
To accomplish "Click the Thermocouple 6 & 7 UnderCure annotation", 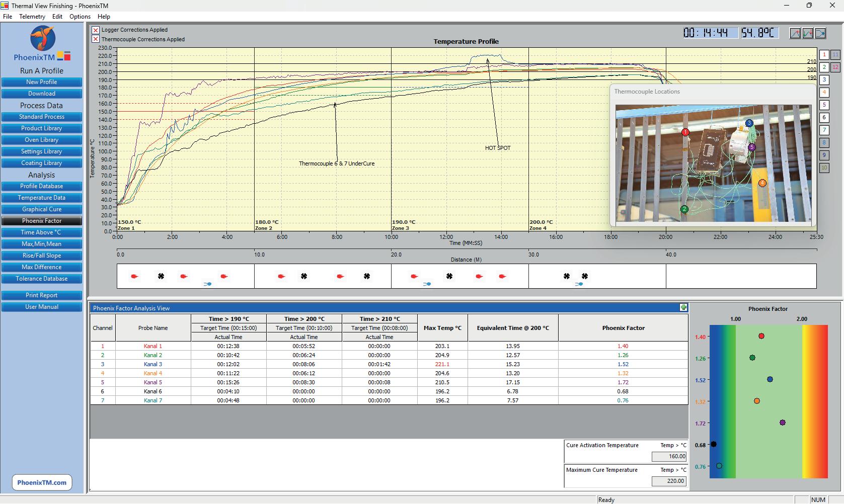I will tap(337, 163).
